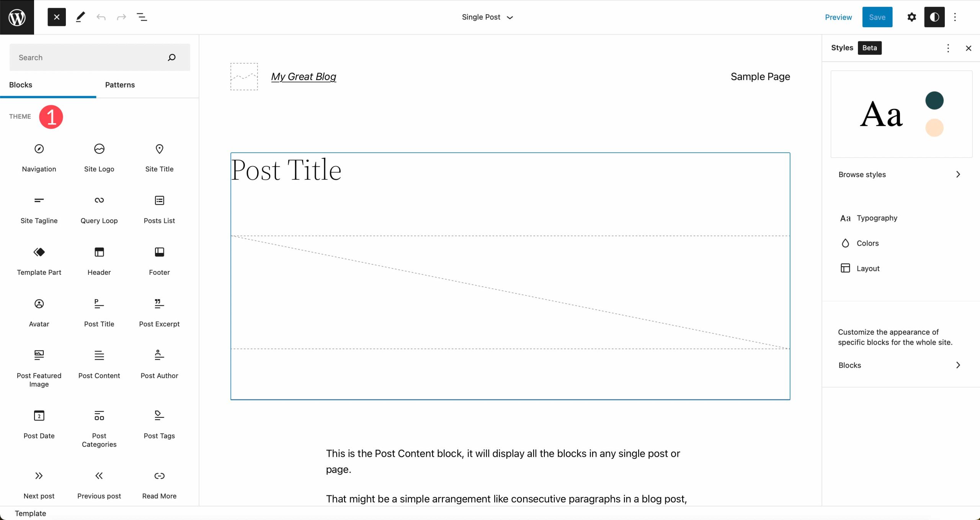Close the Styles panel
Screen dimensions: 980x520
(969, 48)
